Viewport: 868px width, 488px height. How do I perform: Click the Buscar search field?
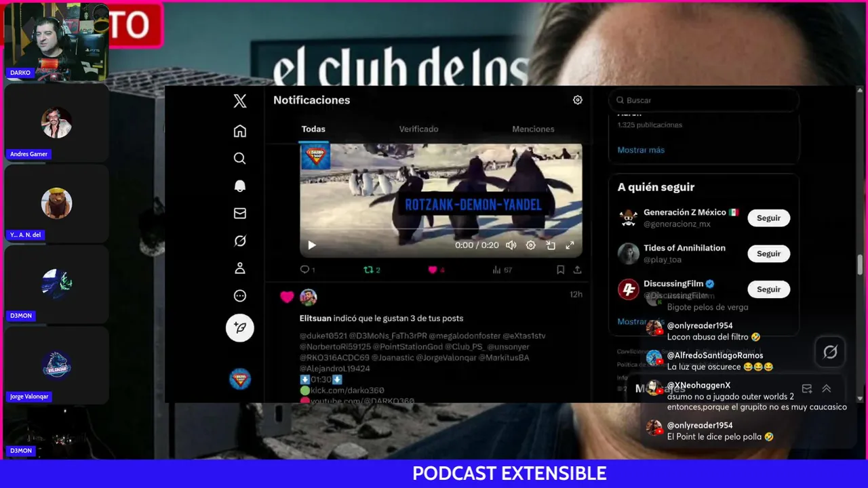[704, 100]
